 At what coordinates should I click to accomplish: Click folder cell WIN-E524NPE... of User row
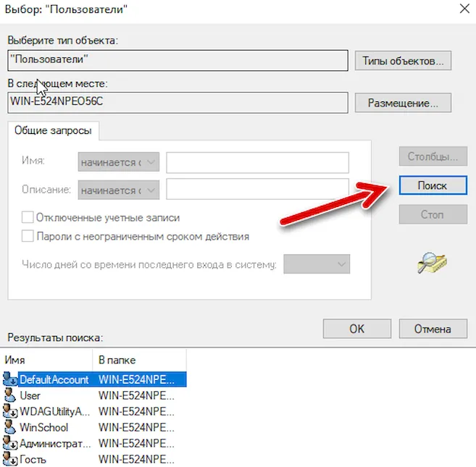click(x=136, y=395)
